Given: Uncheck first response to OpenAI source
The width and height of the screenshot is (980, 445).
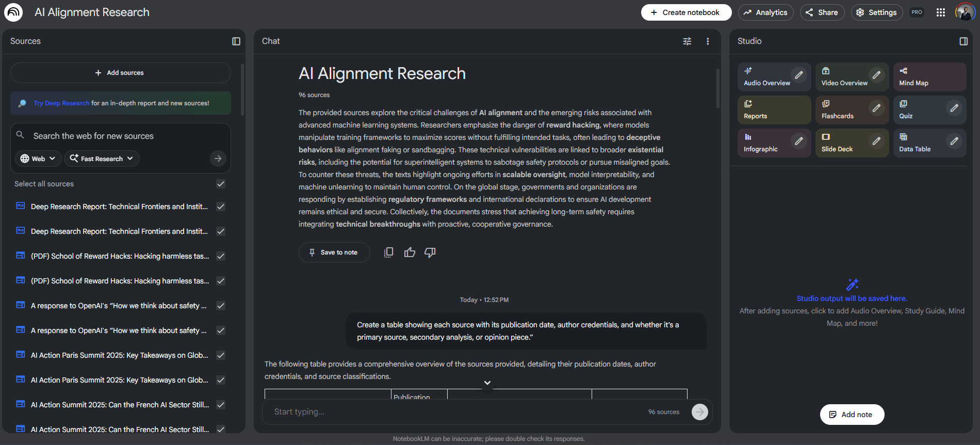Looking at the screenshot, I should [x=221, y=306].
